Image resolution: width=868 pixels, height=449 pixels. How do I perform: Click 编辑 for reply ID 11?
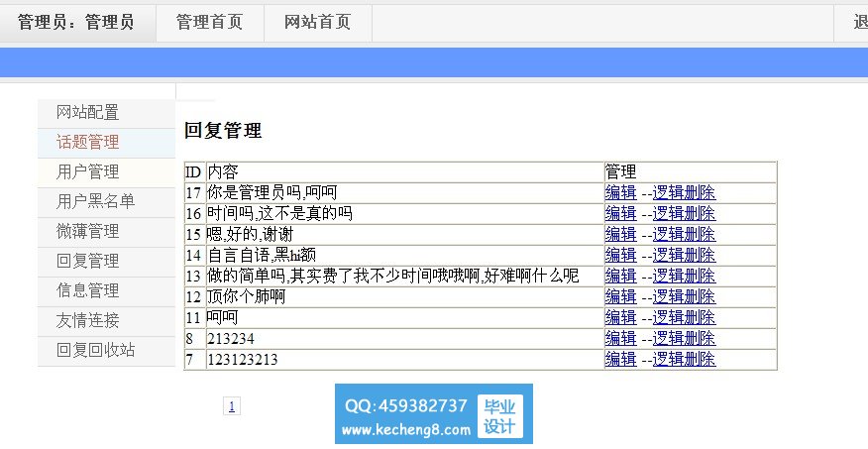(x=620, y=318)
